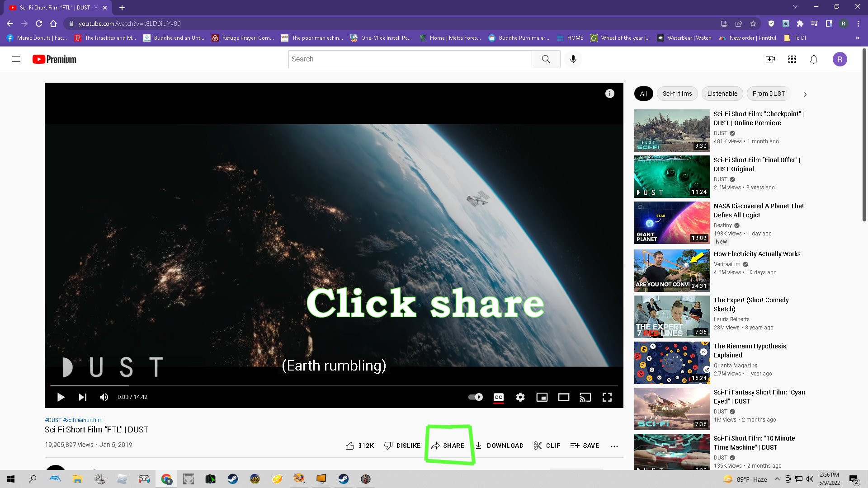This screenshot has width=868, height=488.
Task: Seek on the video progress bar
Action: tap(334, 385)
